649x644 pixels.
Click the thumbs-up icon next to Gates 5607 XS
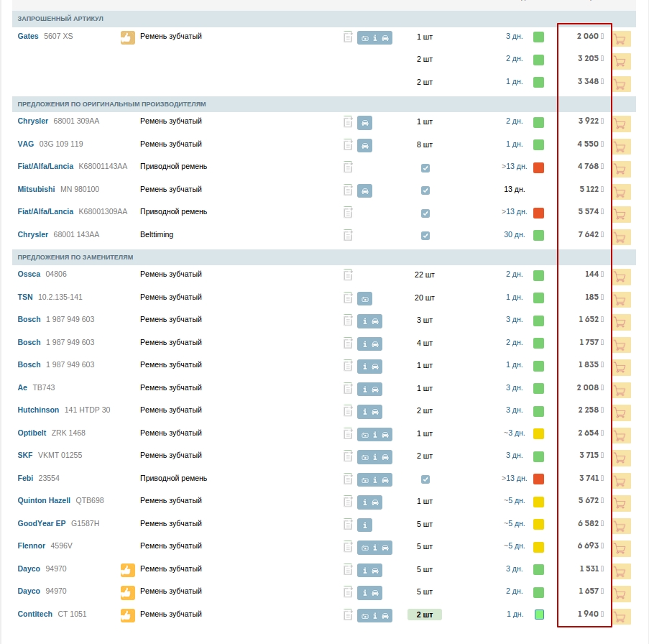pos(128,37)
